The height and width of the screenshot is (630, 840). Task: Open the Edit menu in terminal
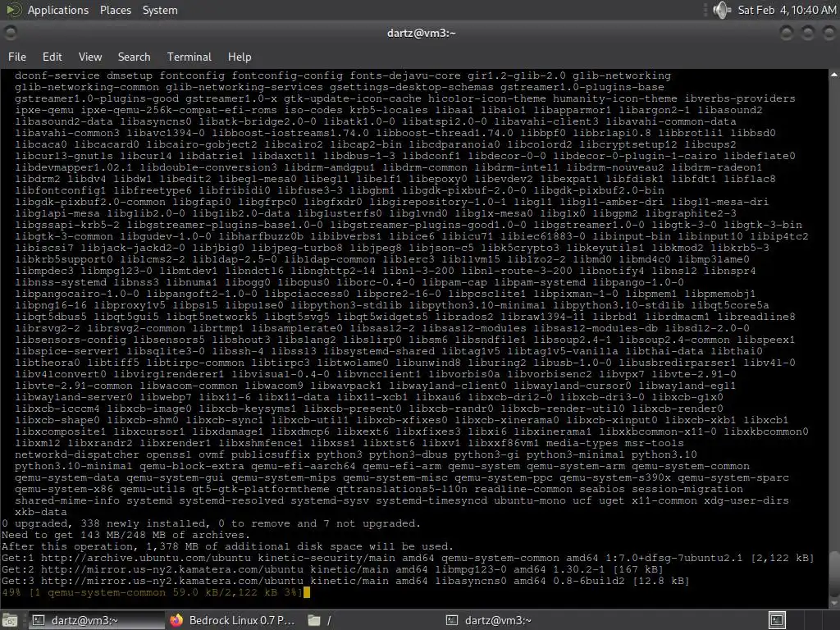coord(52,57)
